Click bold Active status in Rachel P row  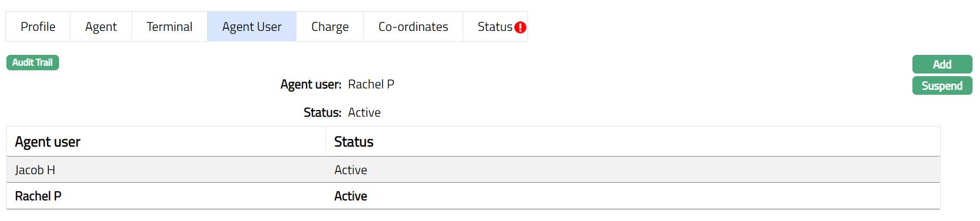[x=351, y=197]
